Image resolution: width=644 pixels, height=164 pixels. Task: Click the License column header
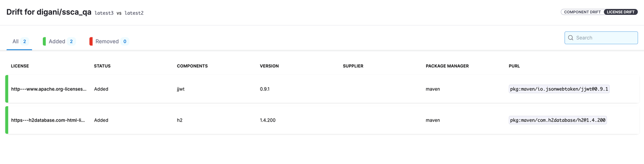point(20,66)
